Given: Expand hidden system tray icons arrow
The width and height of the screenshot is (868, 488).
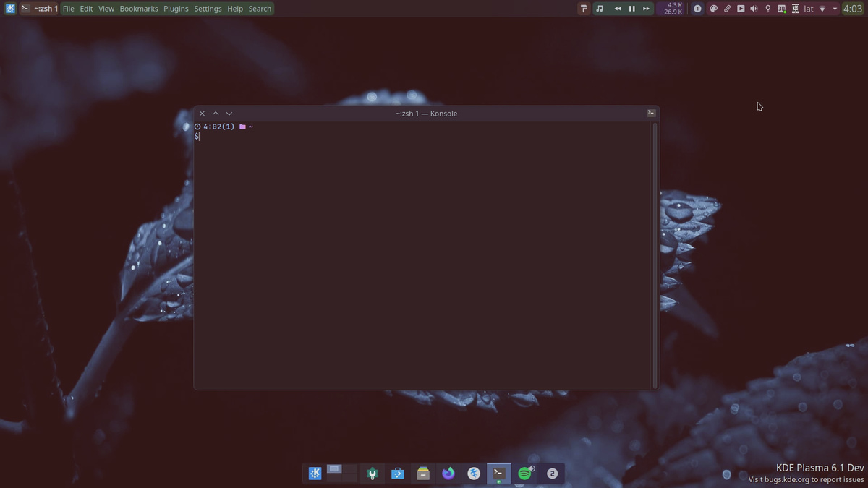Looking at the screenshot, I should click(x=835, y=9).
